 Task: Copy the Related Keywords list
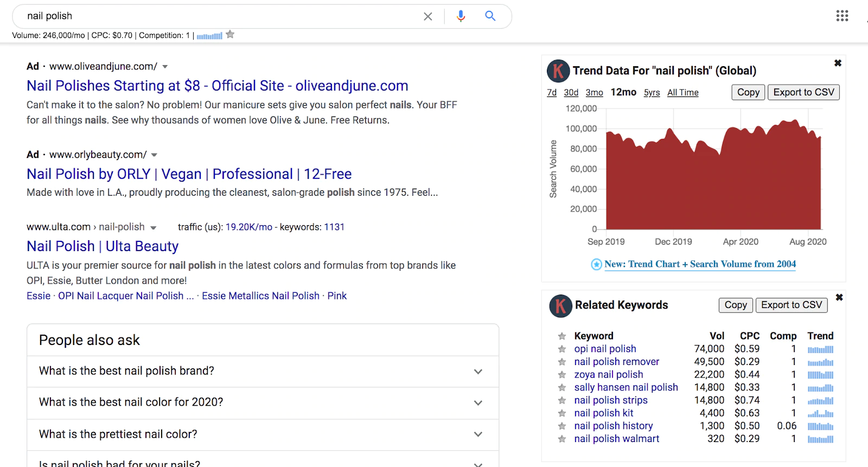pyautogui.click(x=735, y=305)
